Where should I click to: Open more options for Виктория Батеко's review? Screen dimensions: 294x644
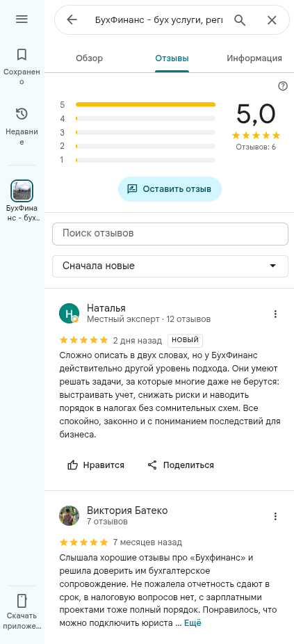pyautogui.click(x=275, y=516)
